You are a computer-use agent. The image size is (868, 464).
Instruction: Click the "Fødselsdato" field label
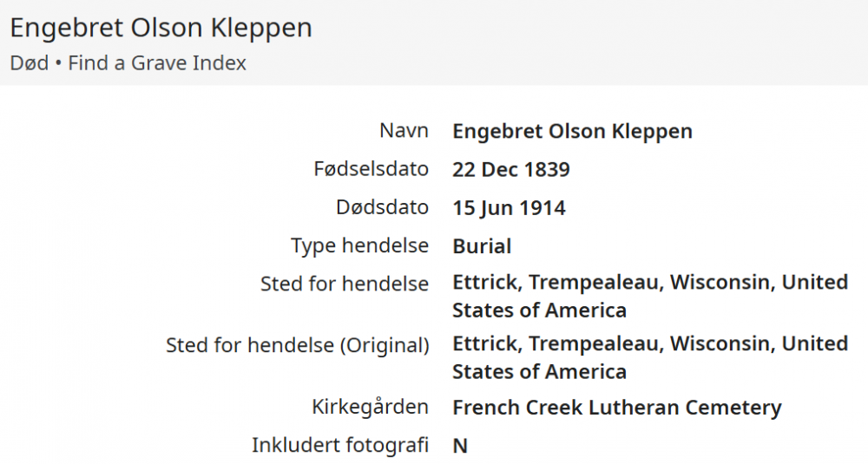[371, 169]
